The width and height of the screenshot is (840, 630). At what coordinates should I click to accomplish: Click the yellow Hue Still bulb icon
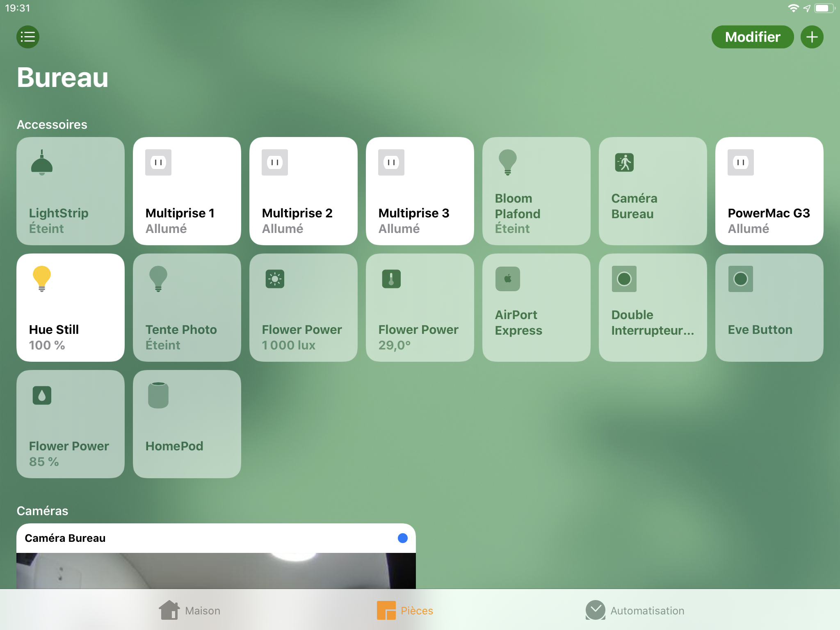(42, 279)
